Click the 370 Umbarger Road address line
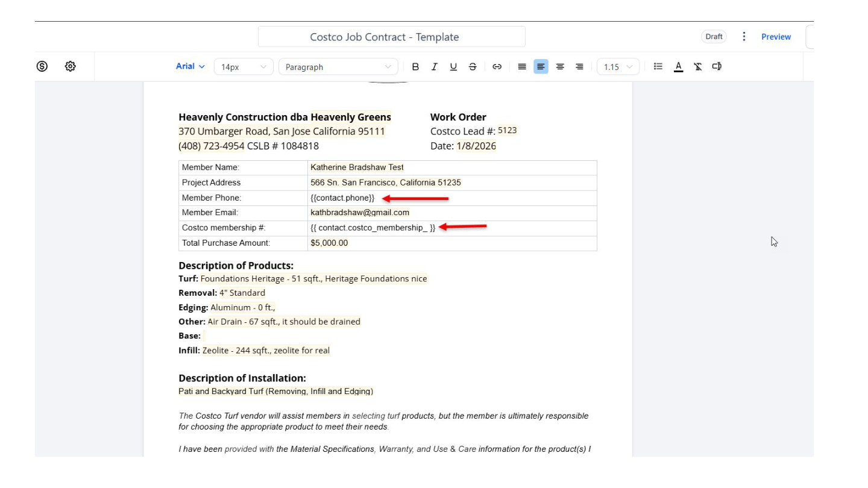Image resolution: width=868 pixels, height=488 pixels. pos(281,131)
